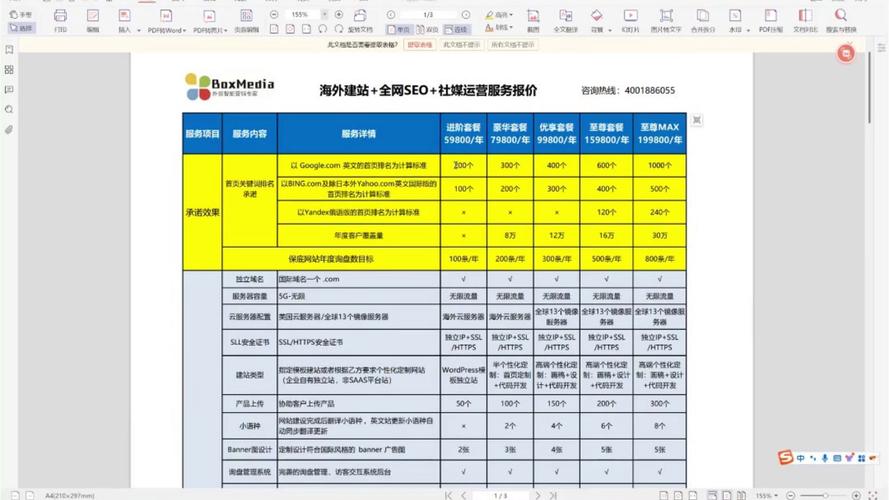Click the red floating assistant button

[x=846, y=53]
